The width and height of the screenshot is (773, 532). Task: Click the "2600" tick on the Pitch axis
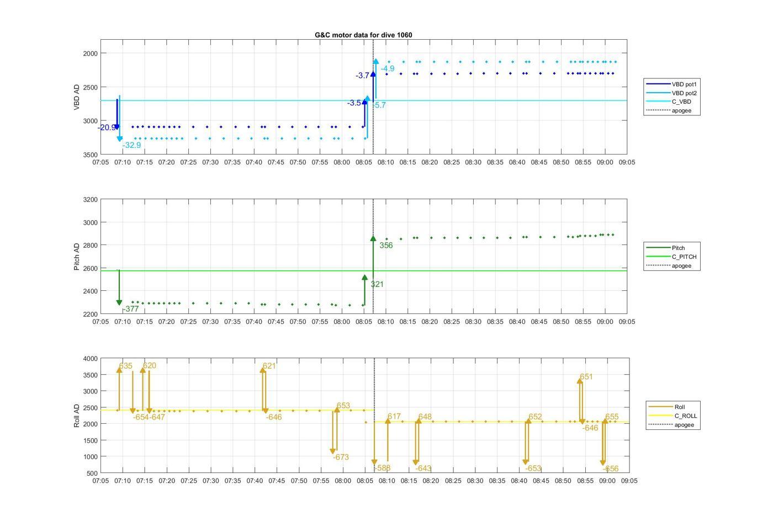90,269
